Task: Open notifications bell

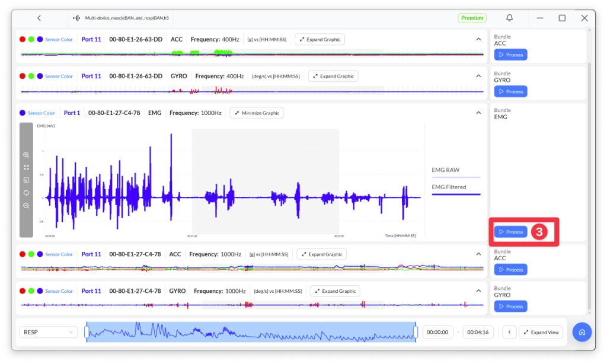Action: click(509, 18)
